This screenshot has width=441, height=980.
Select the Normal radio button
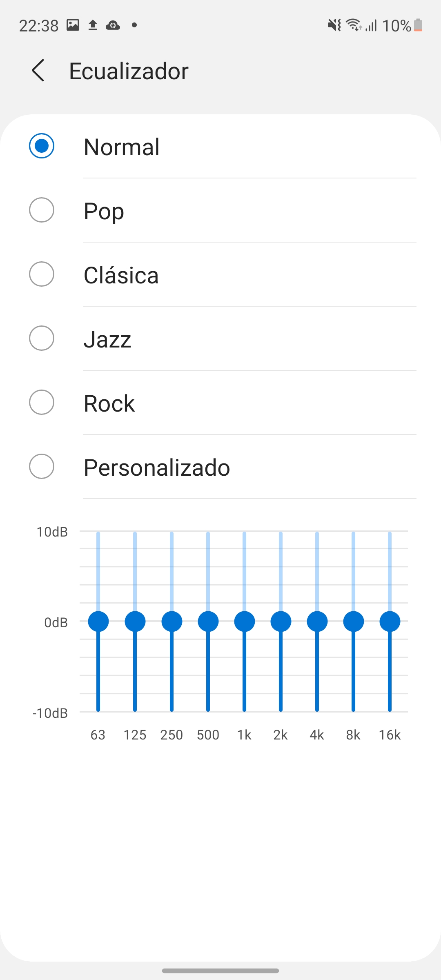tap(42, 146)
